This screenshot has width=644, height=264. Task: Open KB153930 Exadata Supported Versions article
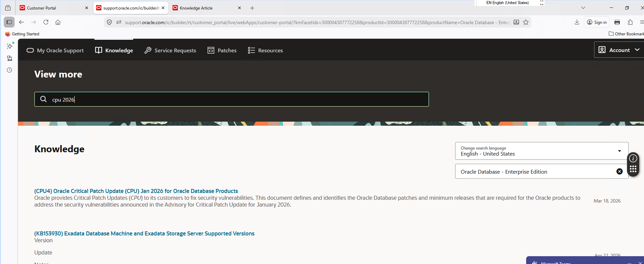tap(144, 233)
